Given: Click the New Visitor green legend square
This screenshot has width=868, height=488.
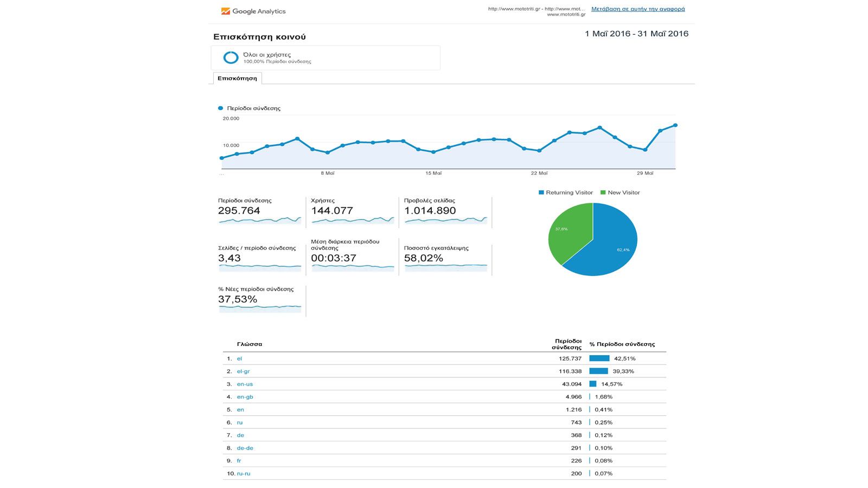Looking at the screenshot, I should (603, 192).
